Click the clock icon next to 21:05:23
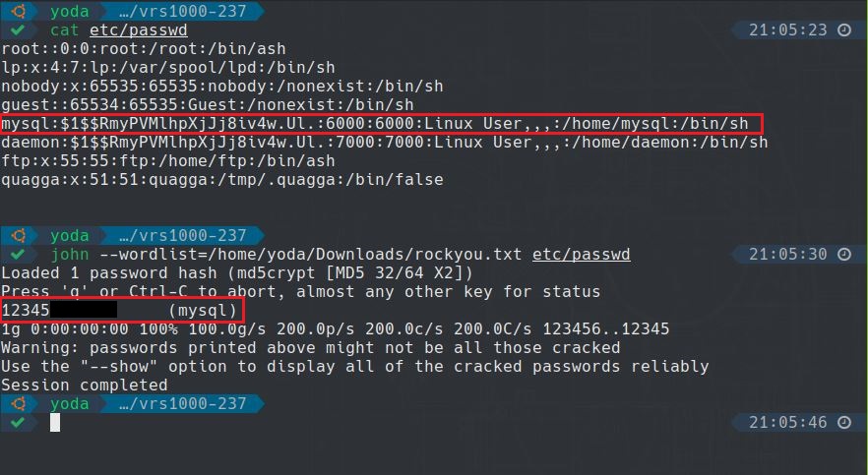The width and height of the screenshot is (868, 475). (843, 30)
